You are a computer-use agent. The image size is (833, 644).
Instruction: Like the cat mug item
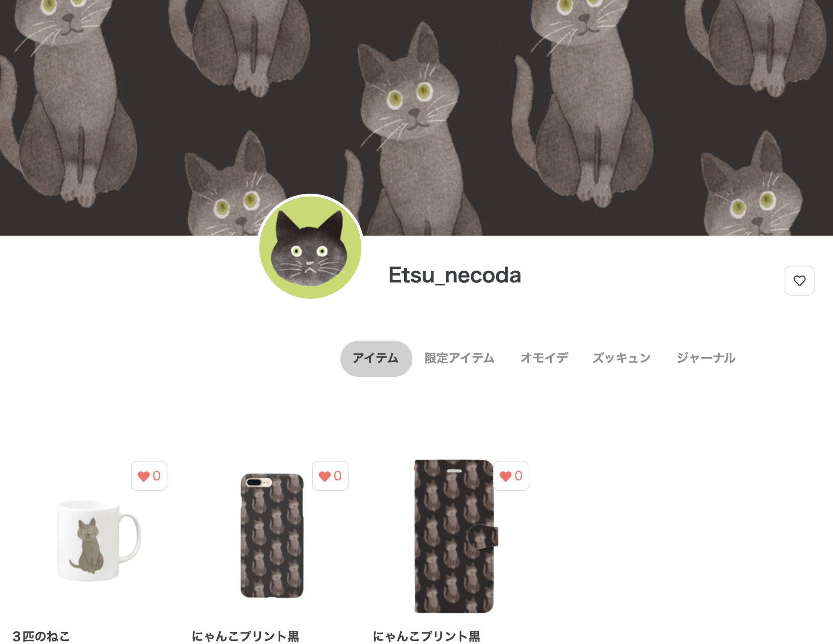(x=149, y=476)
